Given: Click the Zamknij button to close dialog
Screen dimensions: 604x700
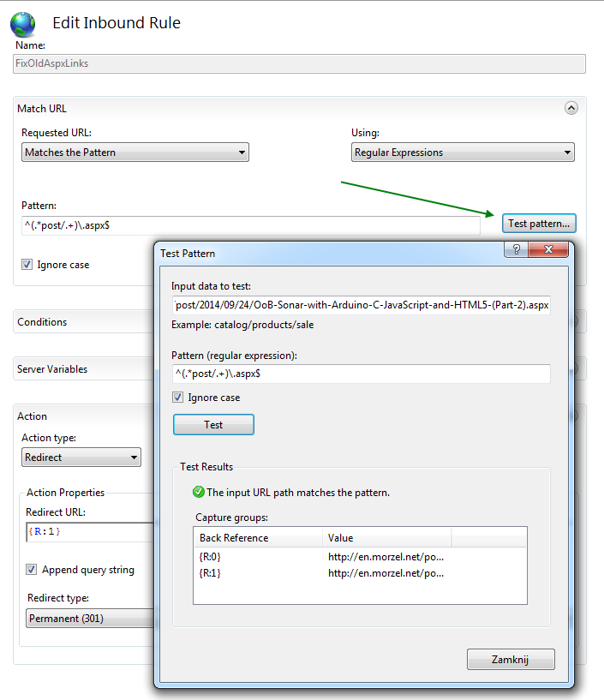Looking at the screenshot, I should pyautogui.click(x=511, y=659).
